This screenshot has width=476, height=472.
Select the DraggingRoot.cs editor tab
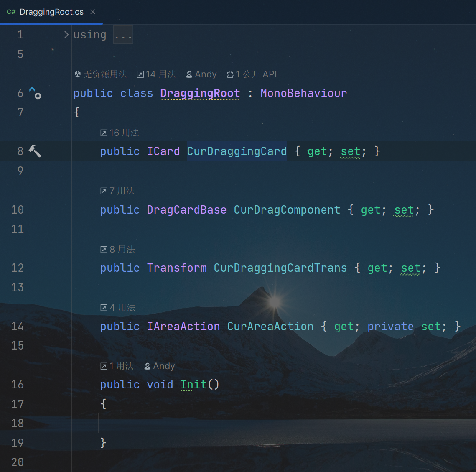pos(51,12)
